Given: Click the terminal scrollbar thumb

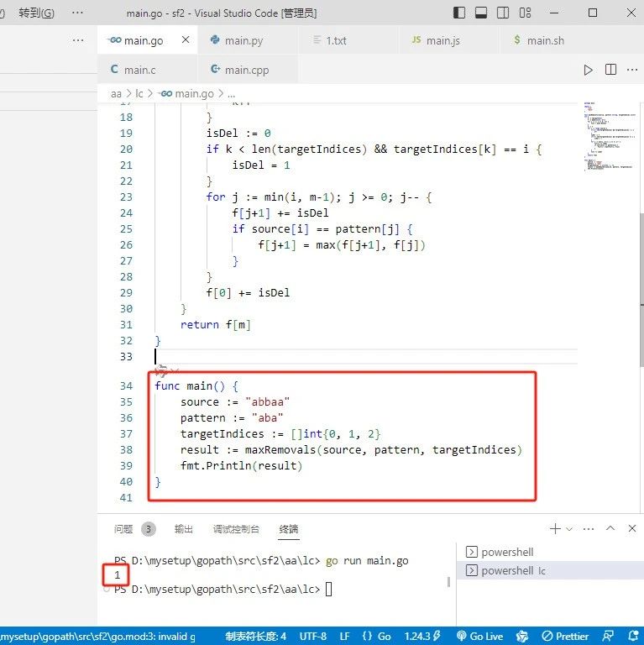Looking at the screenshot, I should click(x=448, y=582).
